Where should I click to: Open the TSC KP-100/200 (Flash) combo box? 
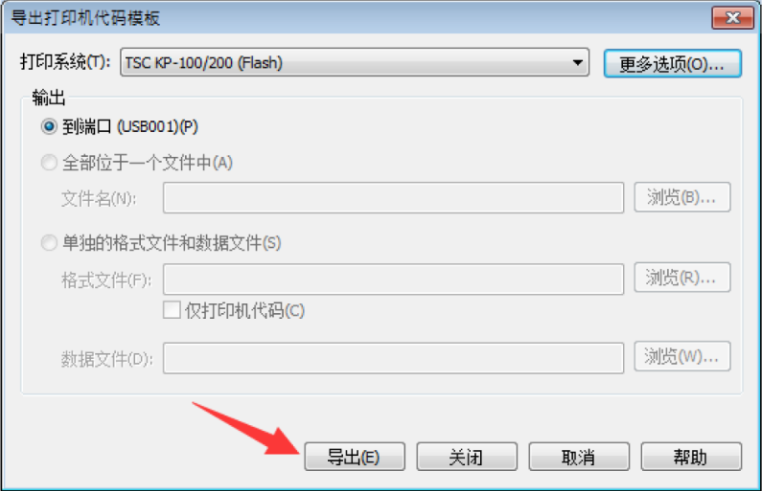pyautogui.click(x=355, y=63)
